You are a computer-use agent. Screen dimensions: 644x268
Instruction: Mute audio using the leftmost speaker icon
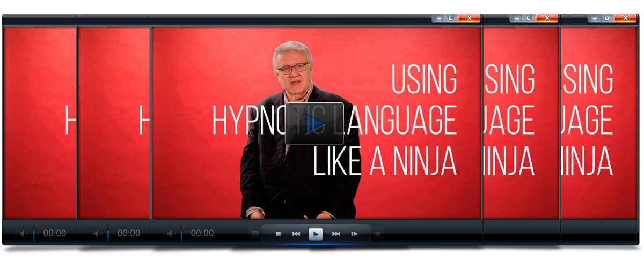pos(23,234)
